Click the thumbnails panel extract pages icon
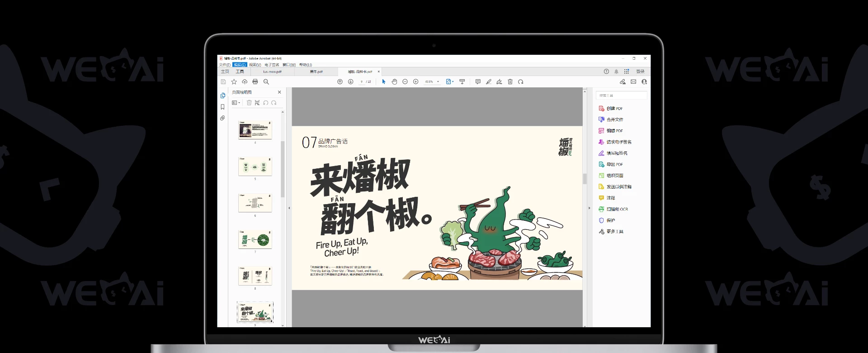The height and width of the screenshot is (353, 868). point(257,103)
